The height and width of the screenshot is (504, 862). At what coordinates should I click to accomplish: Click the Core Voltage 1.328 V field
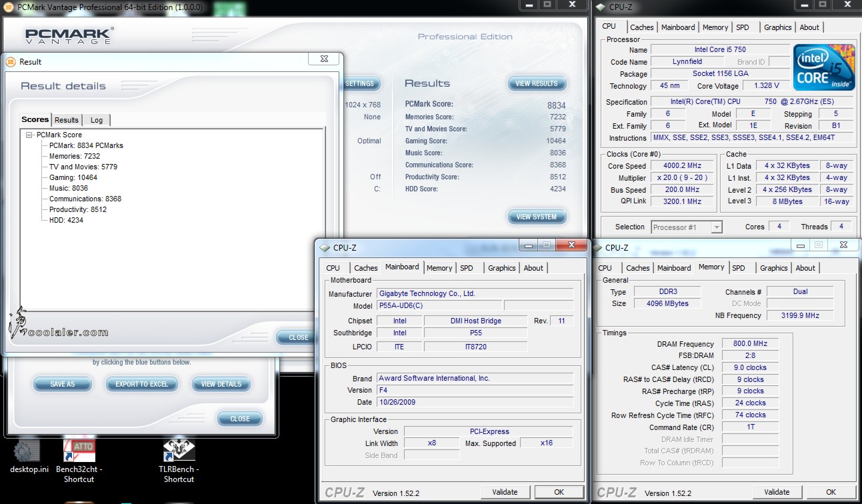click(766, 86)
